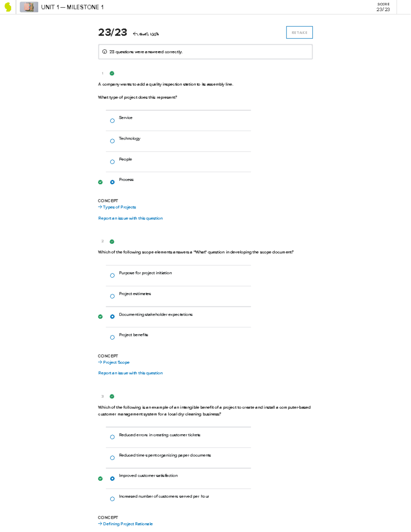The width and height of the screenshot is (411, 532).
Task: Open the course thumbnail next to the unit title
Action: click(x=29, y=8)
